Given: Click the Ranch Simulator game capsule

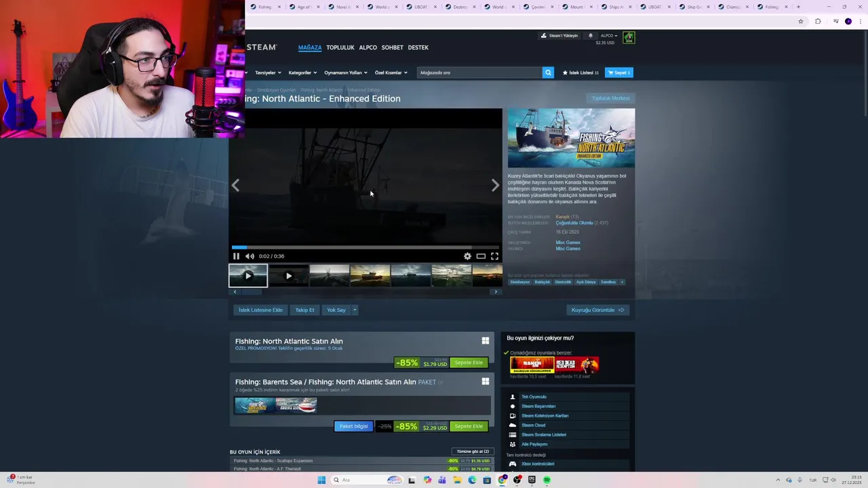Looking at the screenshot, I should 532,365.
